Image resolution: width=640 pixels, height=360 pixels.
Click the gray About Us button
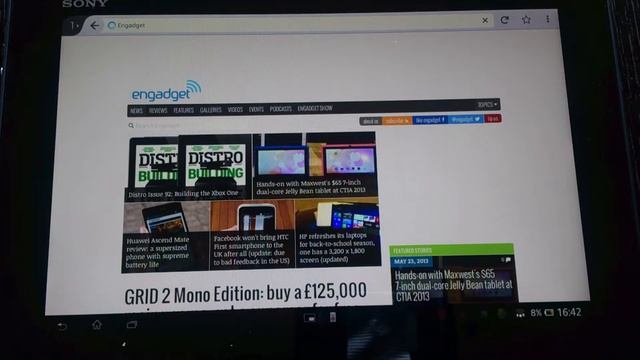point(371,121)
